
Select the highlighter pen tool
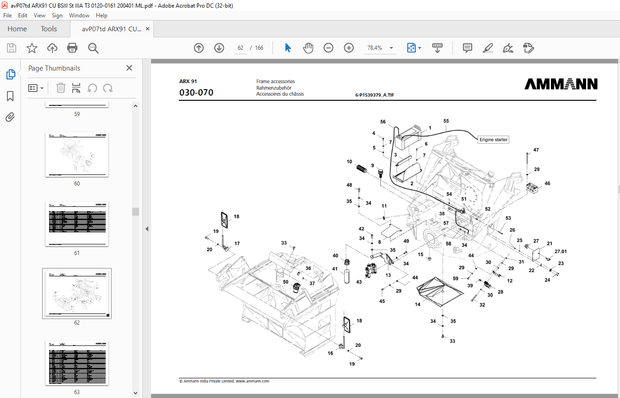tap(488, 48)
